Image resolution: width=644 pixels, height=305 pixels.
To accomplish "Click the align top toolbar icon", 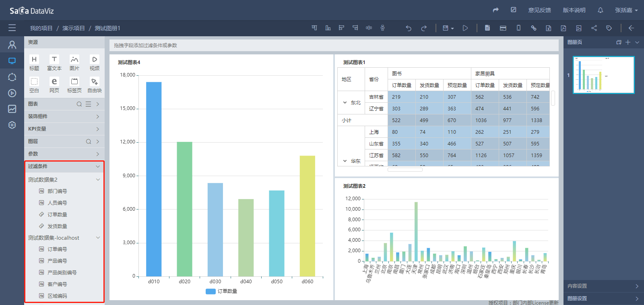I will (x=314, y=28).
